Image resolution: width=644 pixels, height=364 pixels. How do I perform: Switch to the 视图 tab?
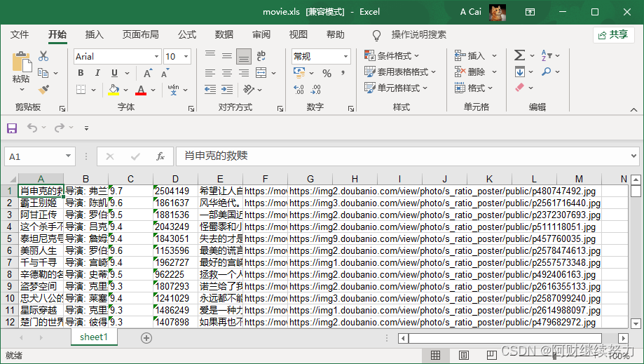point(299,34)
